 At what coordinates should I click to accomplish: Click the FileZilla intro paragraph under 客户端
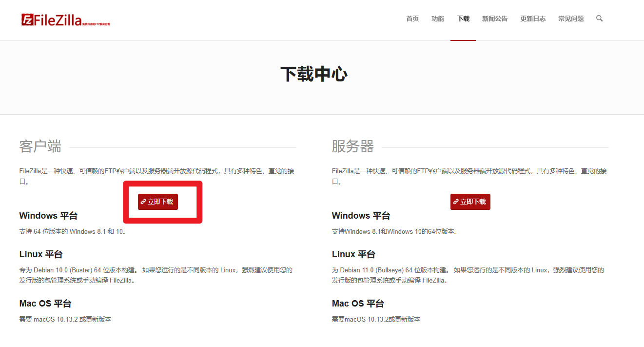pyautogui.click(x=156, y=176)
